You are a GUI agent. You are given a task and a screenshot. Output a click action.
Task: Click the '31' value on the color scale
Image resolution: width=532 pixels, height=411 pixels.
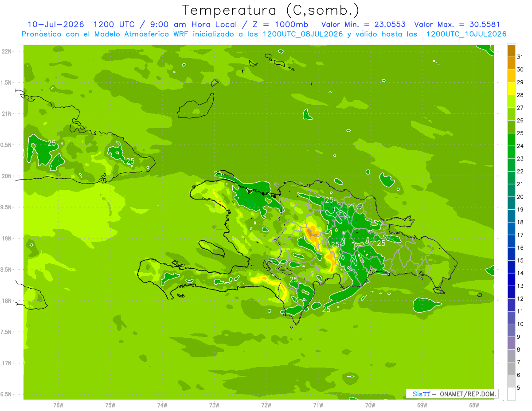point(520,57)
